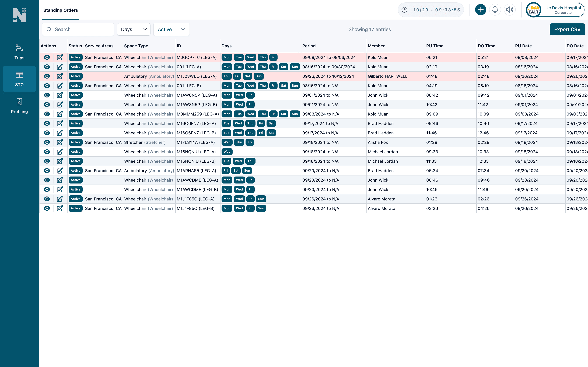588x367 pixels.
Task: Click inside the Search field
Action: point(78,29)
